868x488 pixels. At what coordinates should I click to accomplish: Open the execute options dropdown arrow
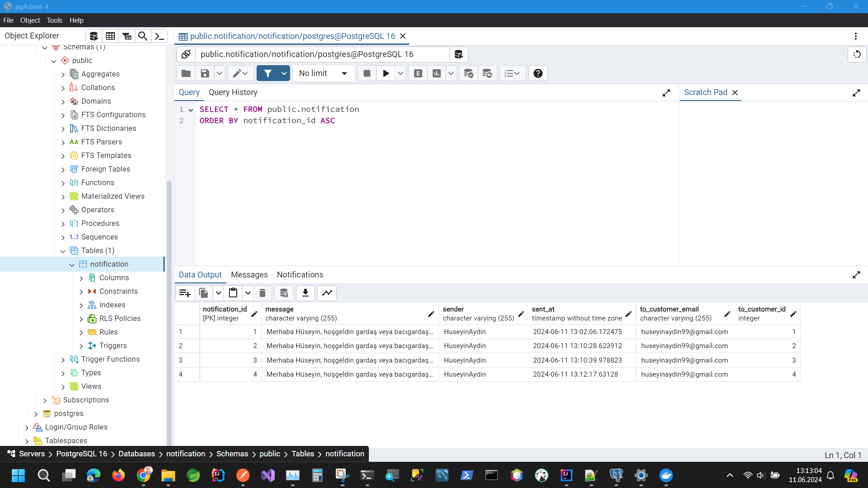[x=401, y=73]
